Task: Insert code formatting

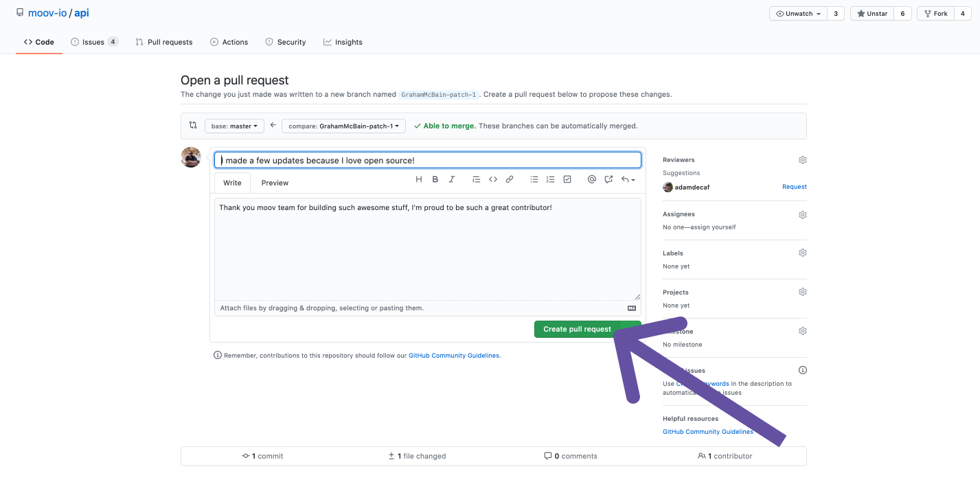Action: 493,179
